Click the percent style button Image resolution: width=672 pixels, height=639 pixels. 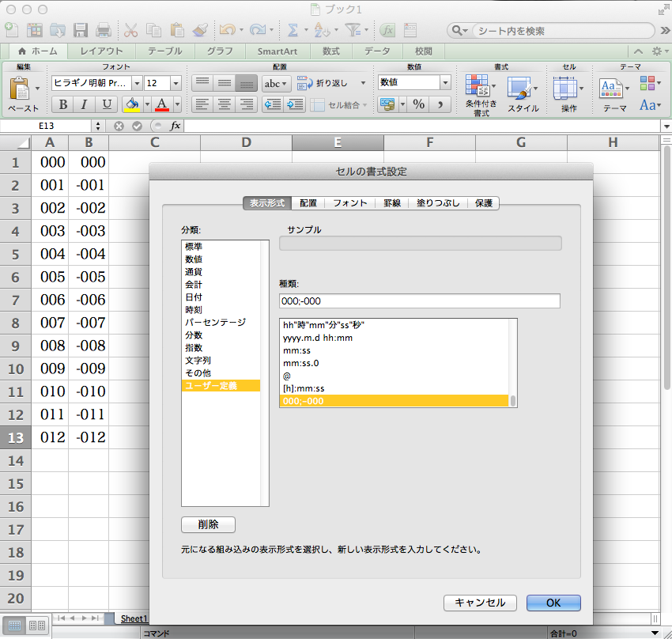click(x=418, y=104)
